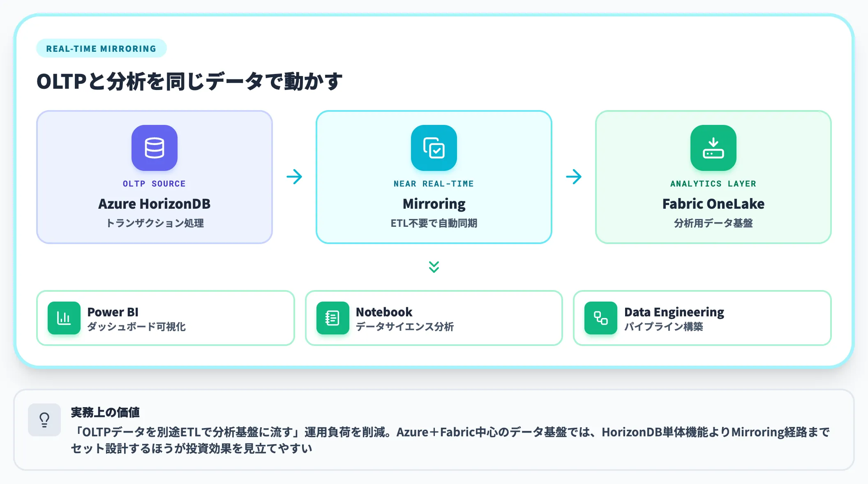Click the 実務上の価値 heading
This screenshot has width=868, height=484.
[105, 412]
